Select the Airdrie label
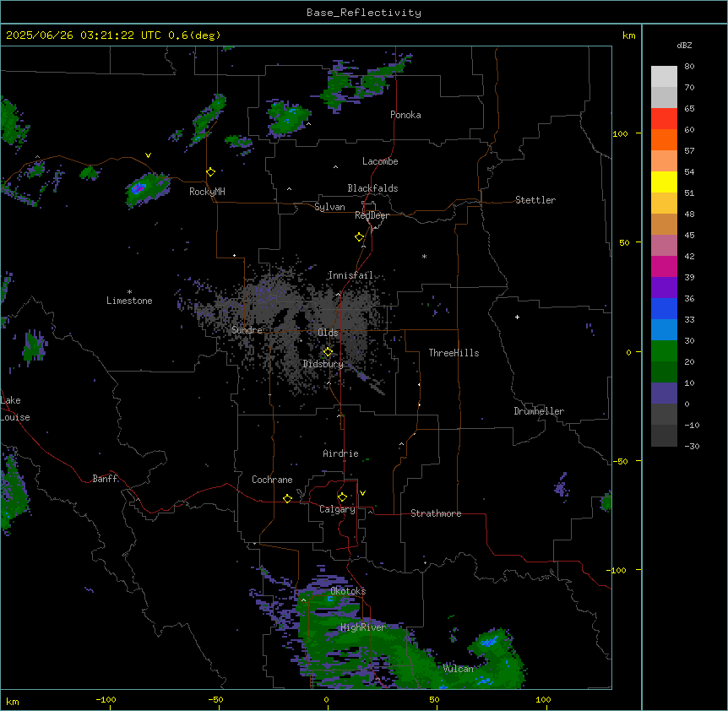This screenshot has height=711, width=728. [340, 453]
